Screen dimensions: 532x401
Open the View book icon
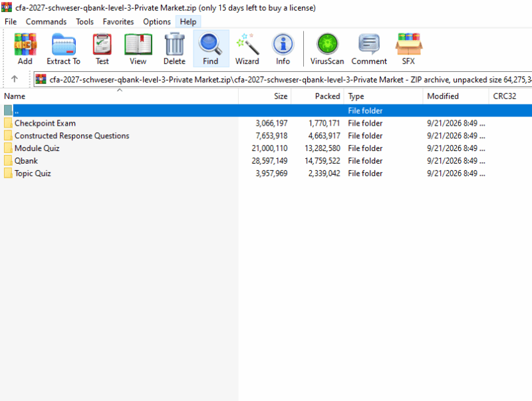coord(138,49)
